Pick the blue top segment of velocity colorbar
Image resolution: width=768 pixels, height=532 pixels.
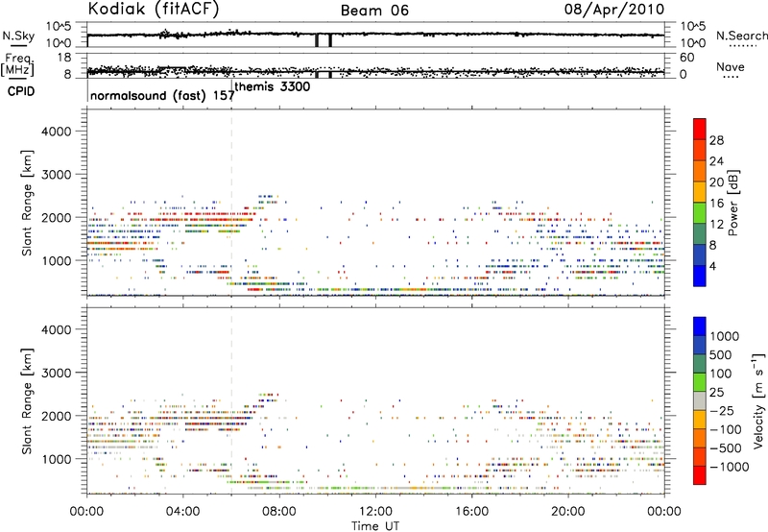[700, 326]
